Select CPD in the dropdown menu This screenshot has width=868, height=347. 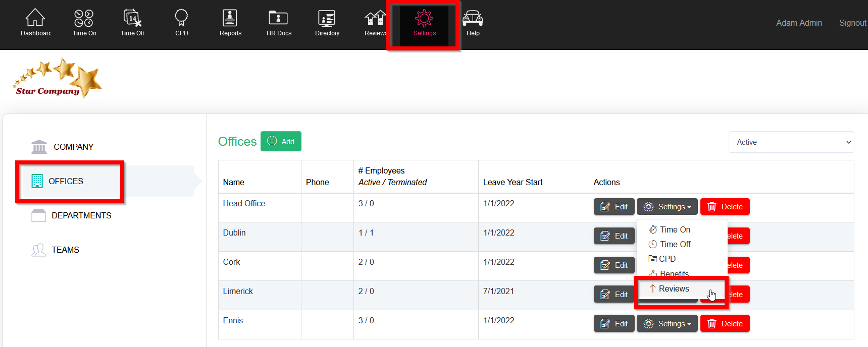pyautogui.click(x=667, y=259)
